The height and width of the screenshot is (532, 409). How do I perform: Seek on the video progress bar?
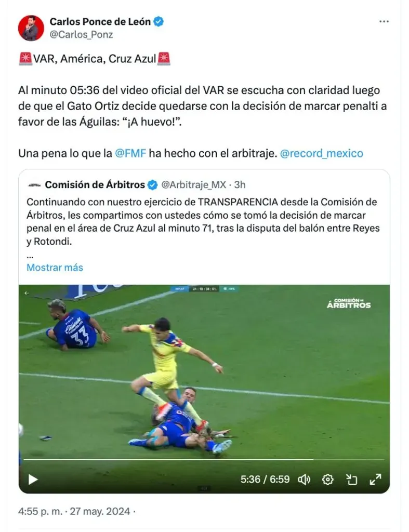tap(204, 460)
